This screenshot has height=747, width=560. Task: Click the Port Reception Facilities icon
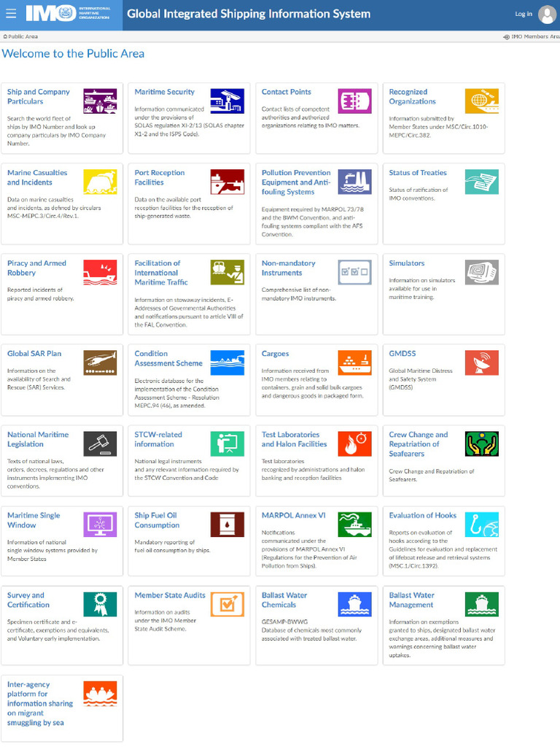click(x=227, y=182)
